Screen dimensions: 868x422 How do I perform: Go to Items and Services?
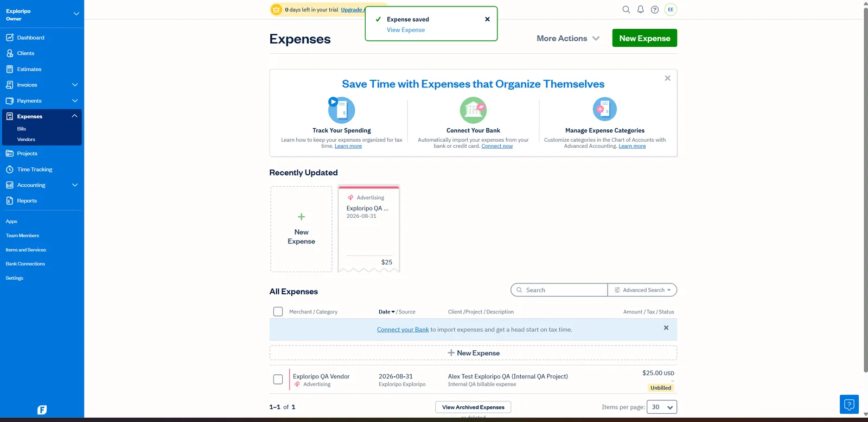26,250
